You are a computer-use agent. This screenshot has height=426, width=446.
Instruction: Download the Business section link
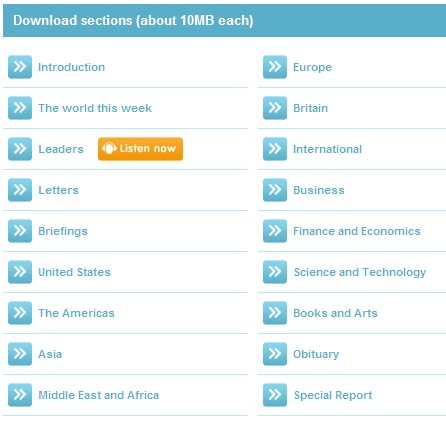pos(319,190)
